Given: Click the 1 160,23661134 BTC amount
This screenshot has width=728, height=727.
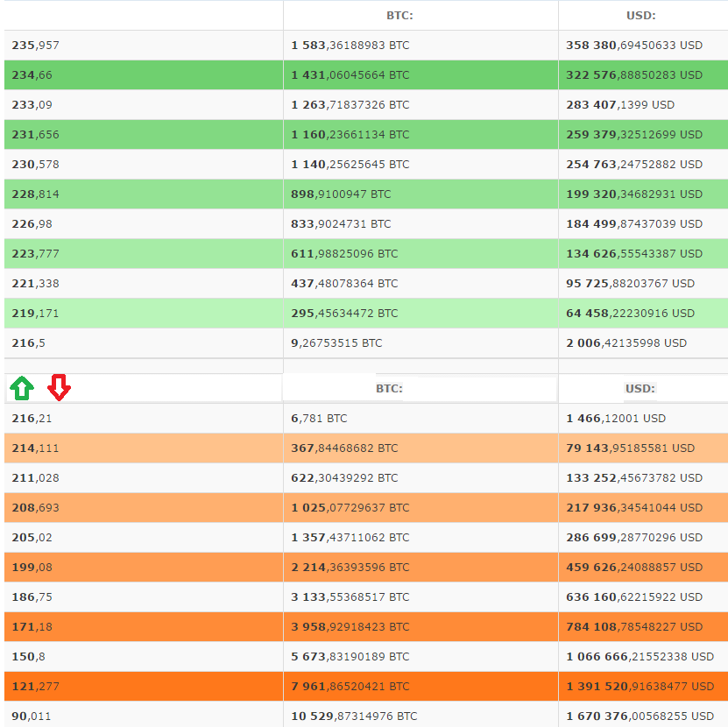Looking at the screenshot, I should point(350,135).
